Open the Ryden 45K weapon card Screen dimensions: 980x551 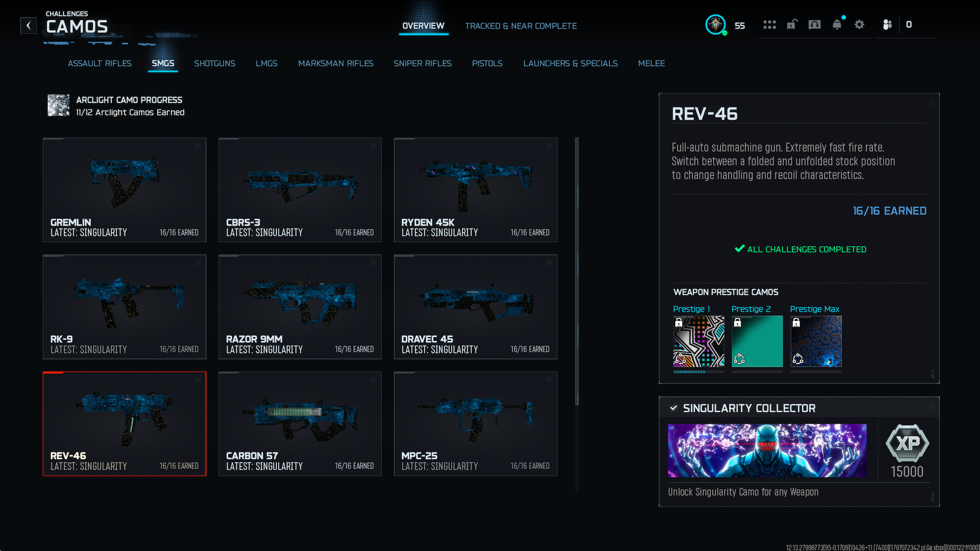476,190
